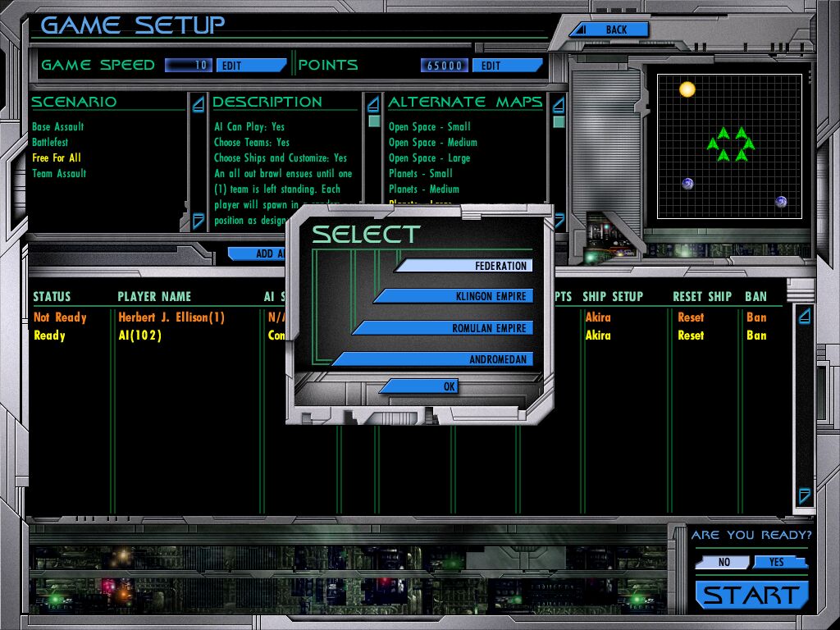Click the left blue planet on the map
The height and width of the screenshot is (630, 840).
click(x=688, y=184)
